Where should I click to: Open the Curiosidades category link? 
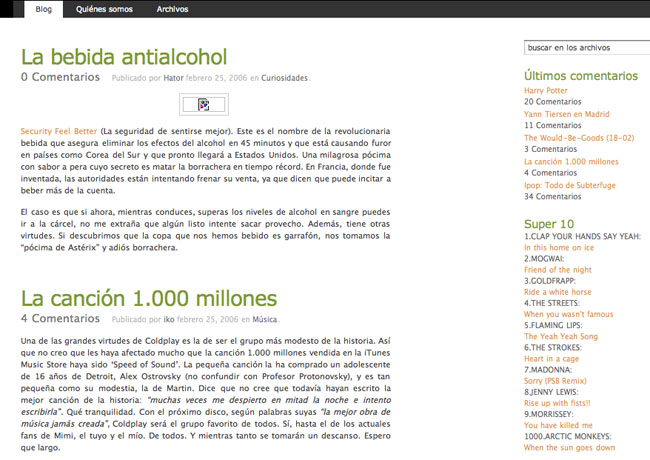tap(285, 78)
